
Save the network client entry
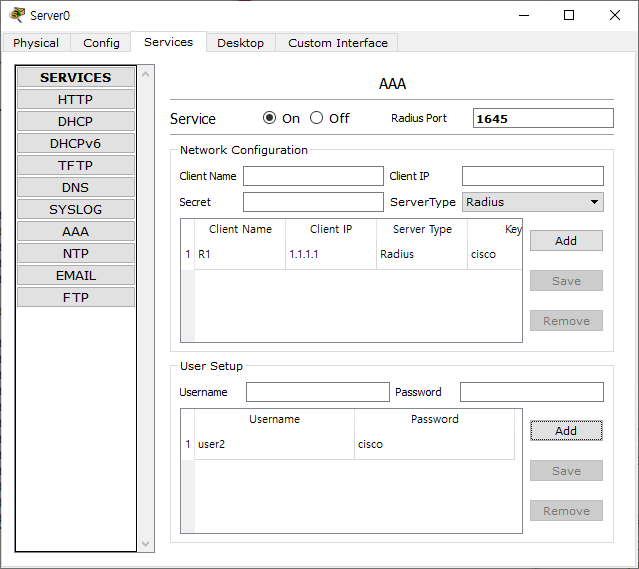(x=566, y=281)
